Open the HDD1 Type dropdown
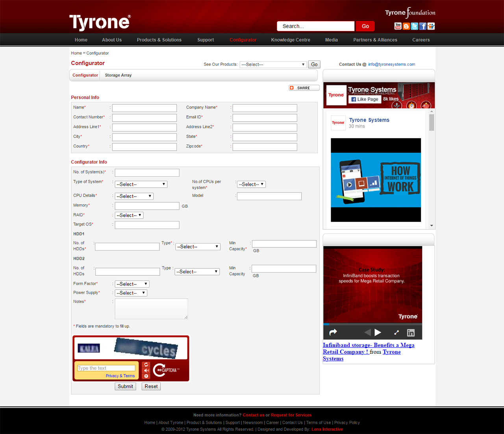 [x=198, y=247]
